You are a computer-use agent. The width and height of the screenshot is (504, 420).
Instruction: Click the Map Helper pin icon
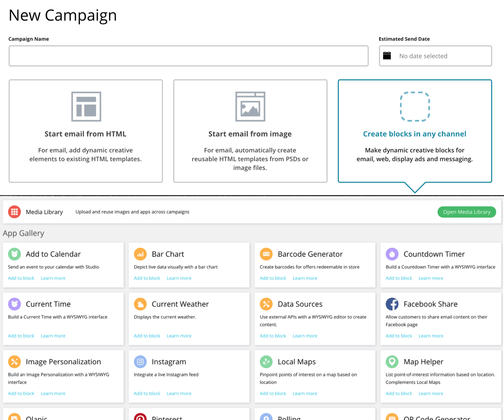392,362
